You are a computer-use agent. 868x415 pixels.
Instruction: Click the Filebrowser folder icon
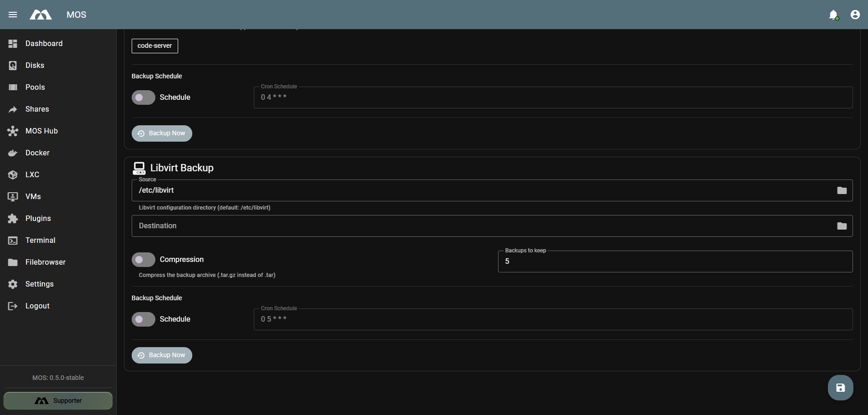point(13,262)
